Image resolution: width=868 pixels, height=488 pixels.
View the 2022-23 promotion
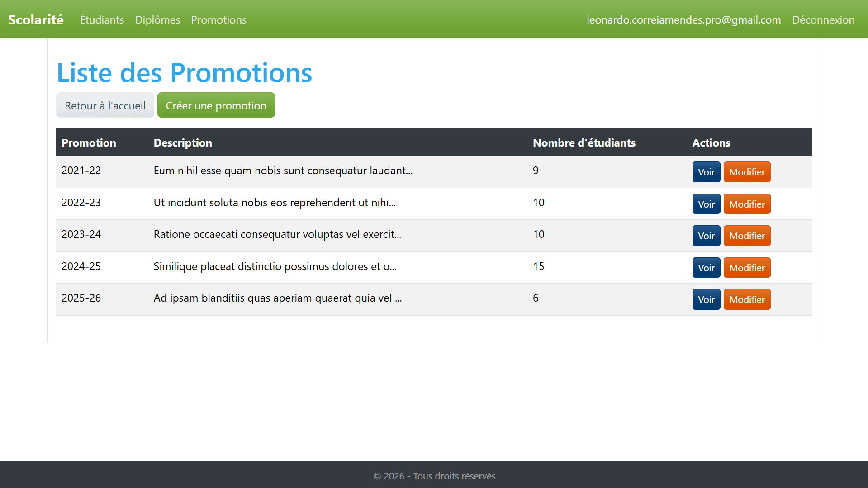(706, 204)
